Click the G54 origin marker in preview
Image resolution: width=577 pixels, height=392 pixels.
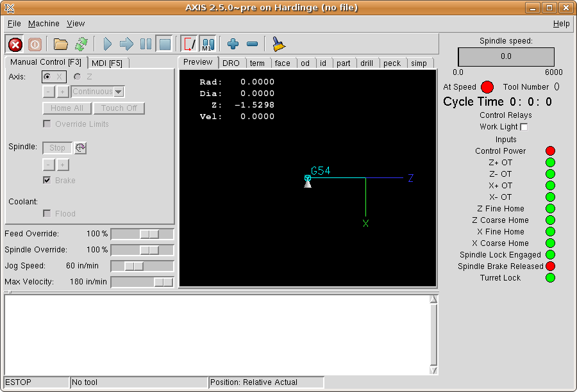[308, 178]
